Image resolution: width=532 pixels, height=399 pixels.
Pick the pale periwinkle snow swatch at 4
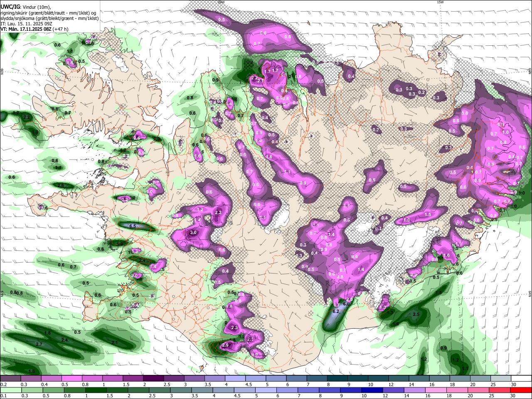pos(234,379)
